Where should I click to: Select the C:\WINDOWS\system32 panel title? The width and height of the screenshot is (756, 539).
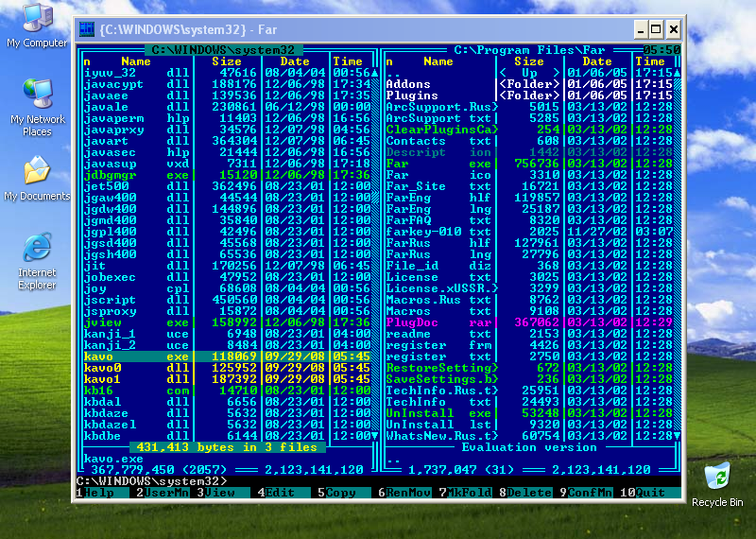pyautogui.click(x=223, y=50)
